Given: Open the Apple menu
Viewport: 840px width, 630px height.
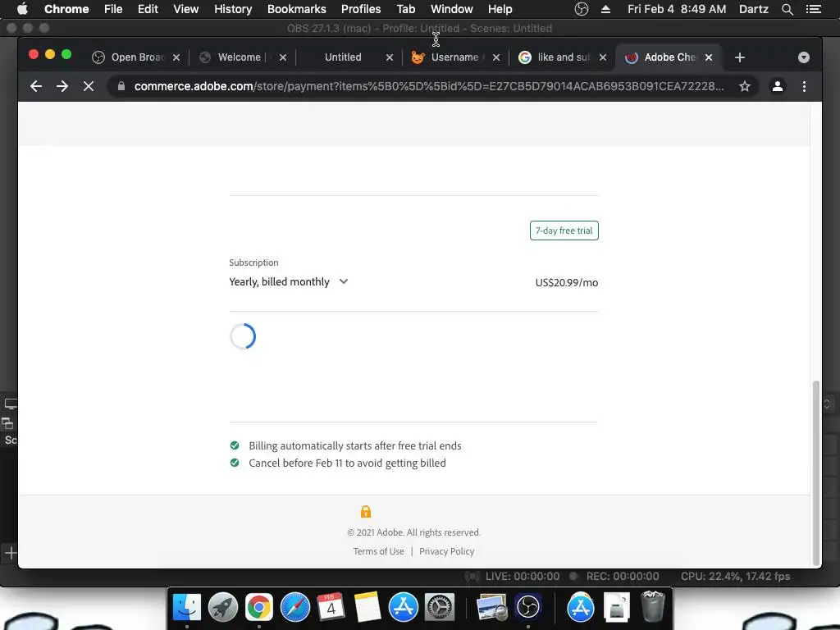Looking at the screenshot, I should (x=22, y=9).
